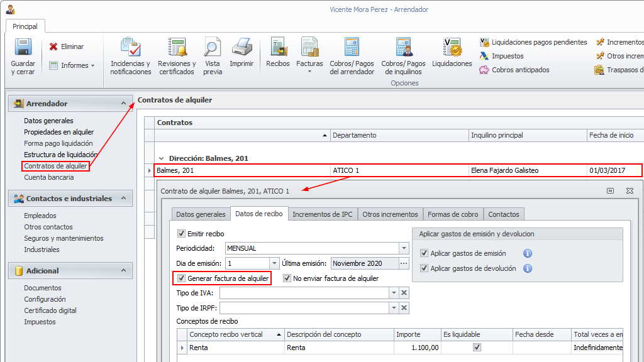Toggle Generar factura de alquiler checkbox

[181, 278]
